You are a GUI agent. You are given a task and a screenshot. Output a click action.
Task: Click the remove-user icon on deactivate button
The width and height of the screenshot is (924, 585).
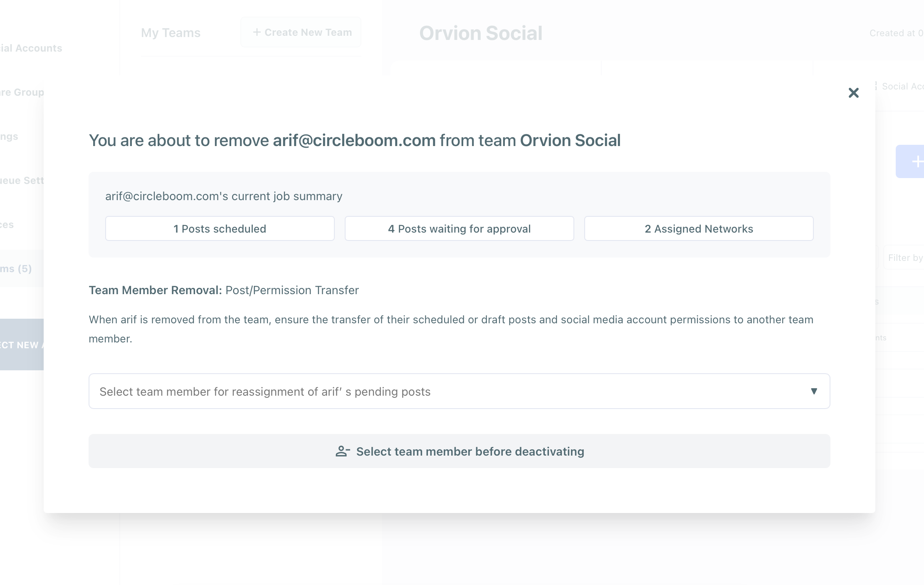[x=342, y=451]
